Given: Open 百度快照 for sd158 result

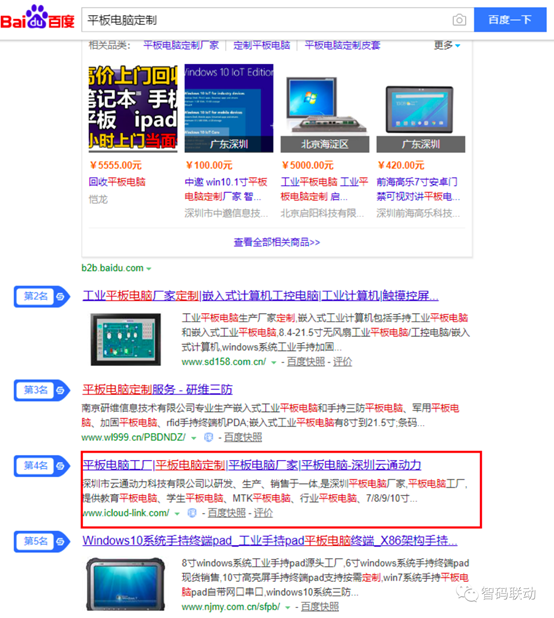Looking at the screenshot, I should 306,362.
